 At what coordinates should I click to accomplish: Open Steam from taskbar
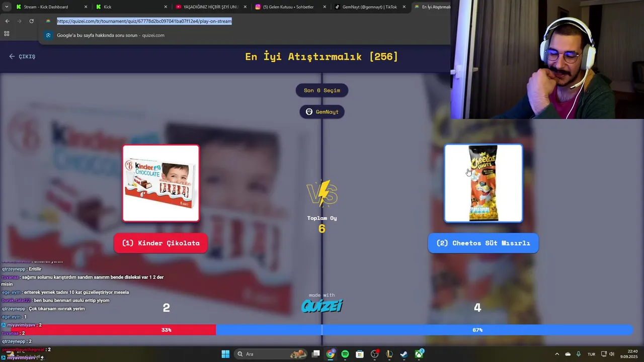tap(404, 354)
